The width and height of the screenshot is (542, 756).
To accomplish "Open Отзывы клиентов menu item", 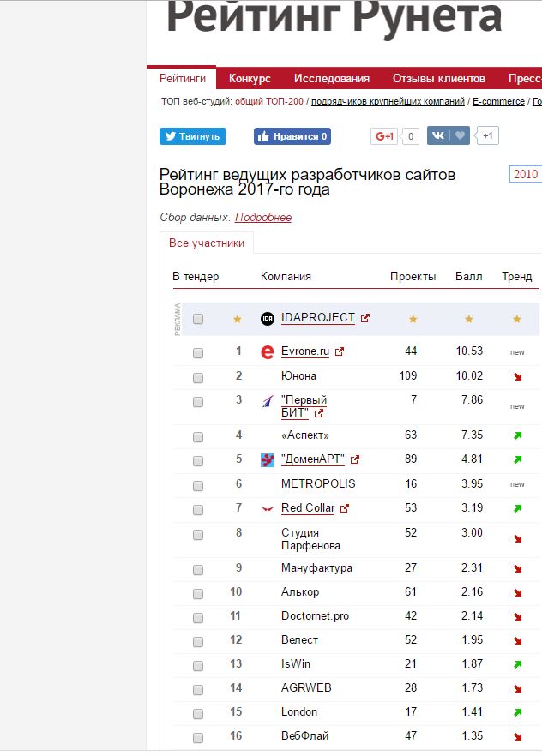I will pyautogui.click(x=439, y=79).
